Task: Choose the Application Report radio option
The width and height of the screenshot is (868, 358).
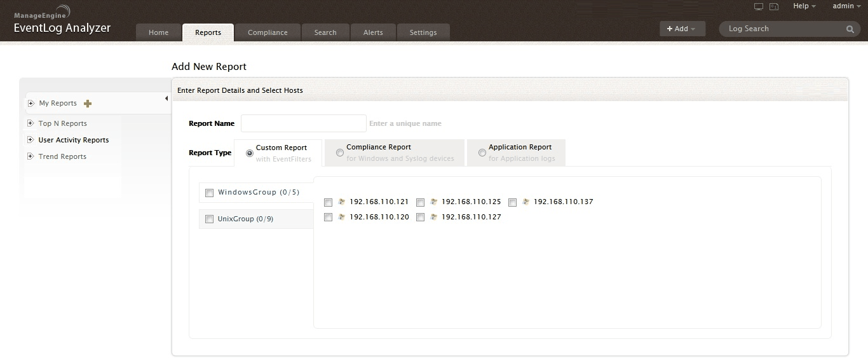Action: [482, 153]
